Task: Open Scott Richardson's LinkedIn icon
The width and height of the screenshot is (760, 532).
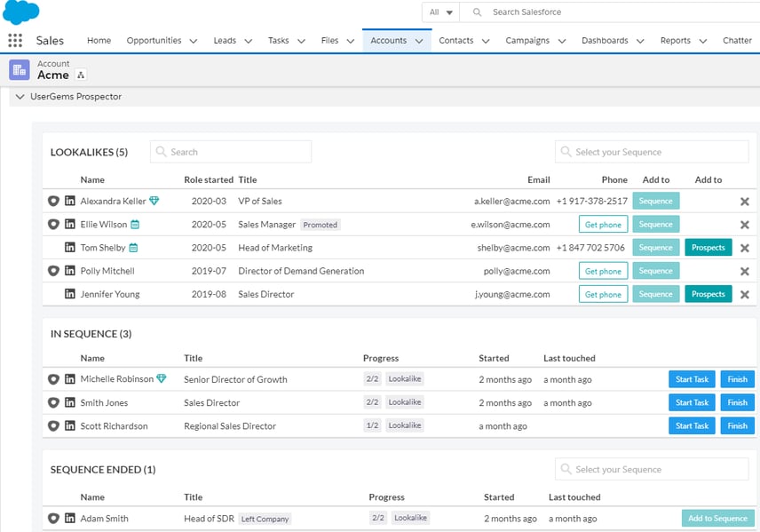Action: coord(70,425)
